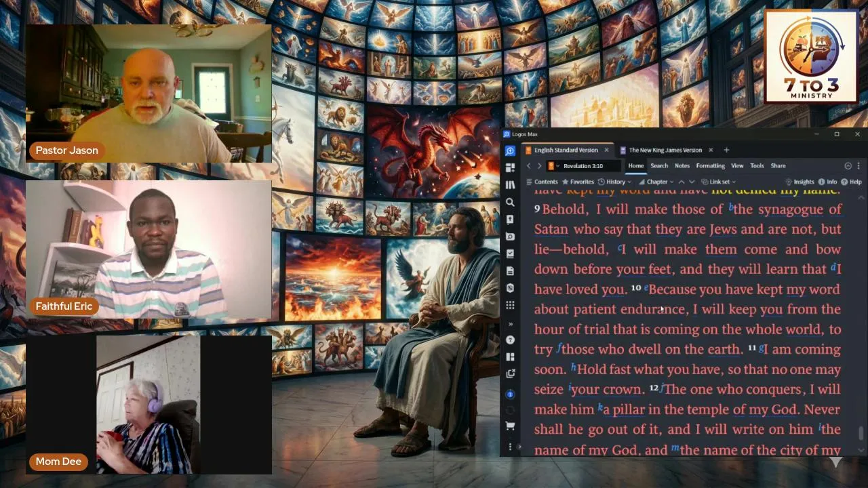Open the Logos home page icon

(510, 150)
